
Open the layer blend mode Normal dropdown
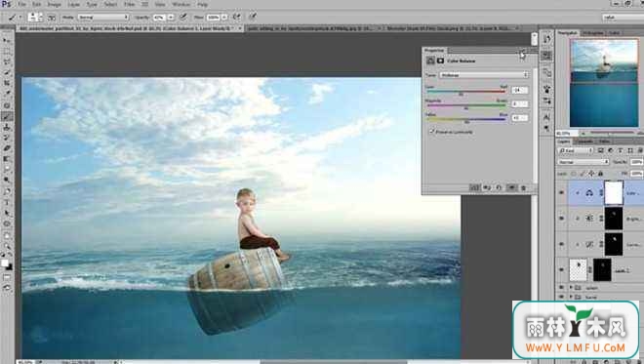click(x=584, y=162)
